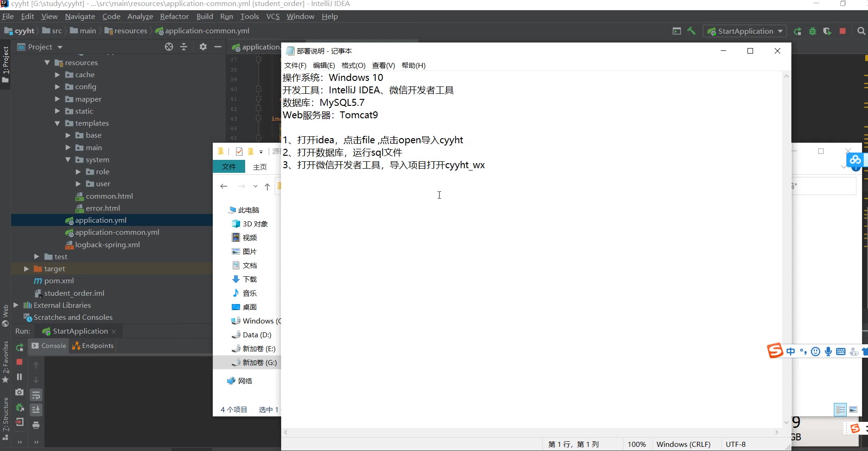
Task: Click the up-arrow stack trace icon
Action: click(36, 365)
